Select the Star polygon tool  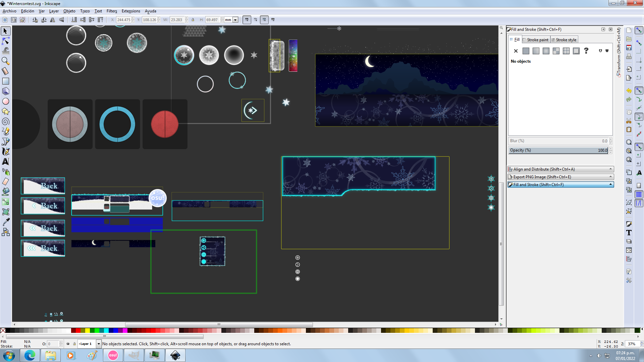click(x=5, y=111)
